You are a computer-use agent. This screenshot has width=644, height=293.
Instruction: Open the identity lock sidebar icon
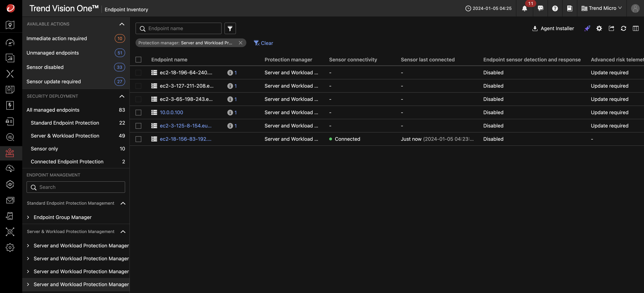[10, 121]
